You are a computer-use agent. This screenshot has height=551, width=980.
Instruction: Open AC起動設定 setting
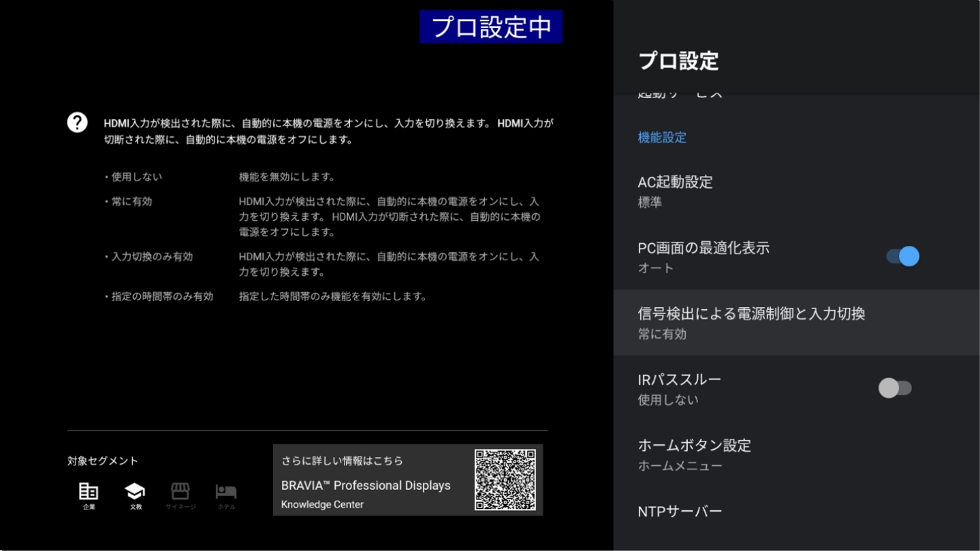point(675,182)
